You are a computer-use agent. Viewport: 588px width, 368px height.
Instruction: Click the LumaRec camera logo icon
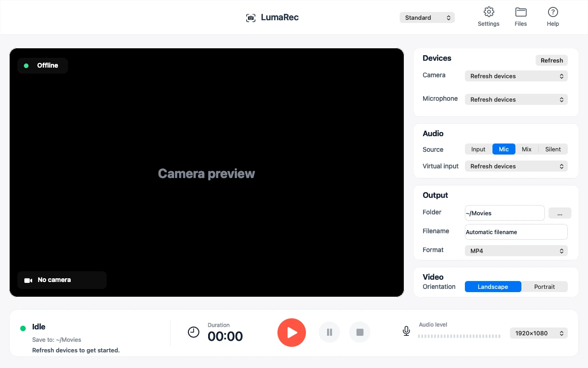click(251, 18)
